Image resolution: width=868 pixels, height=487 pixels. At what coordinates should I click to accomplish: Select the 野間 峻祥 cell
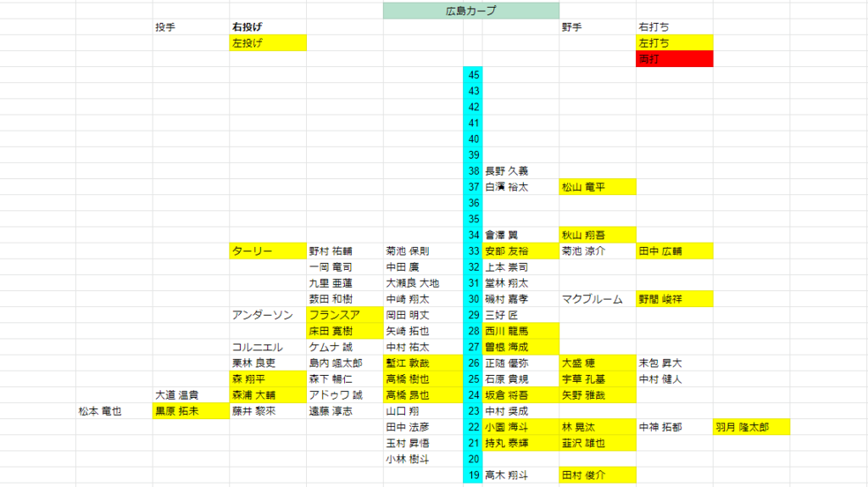pos(674,299)
